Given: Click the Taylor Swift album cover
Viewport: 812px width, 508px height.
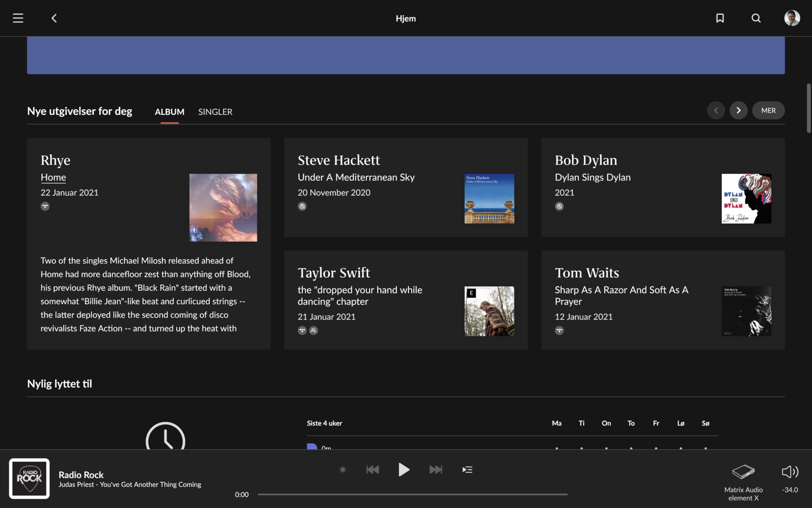Looking at the screenshot, I should (x=489, y=311).
